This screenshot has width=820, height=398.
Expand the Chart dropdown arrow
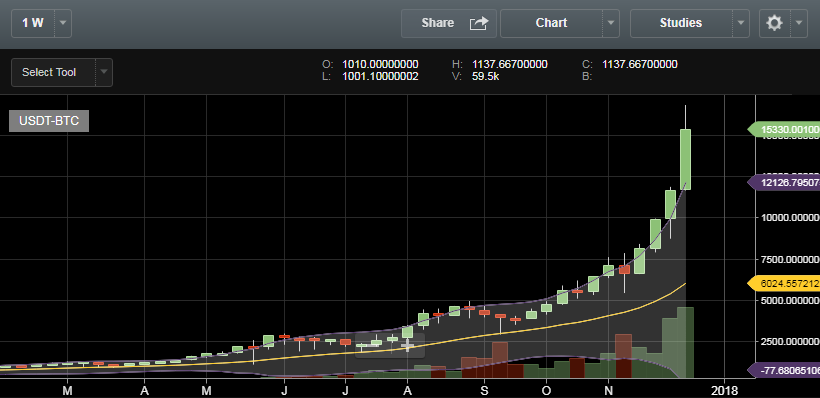611,23
